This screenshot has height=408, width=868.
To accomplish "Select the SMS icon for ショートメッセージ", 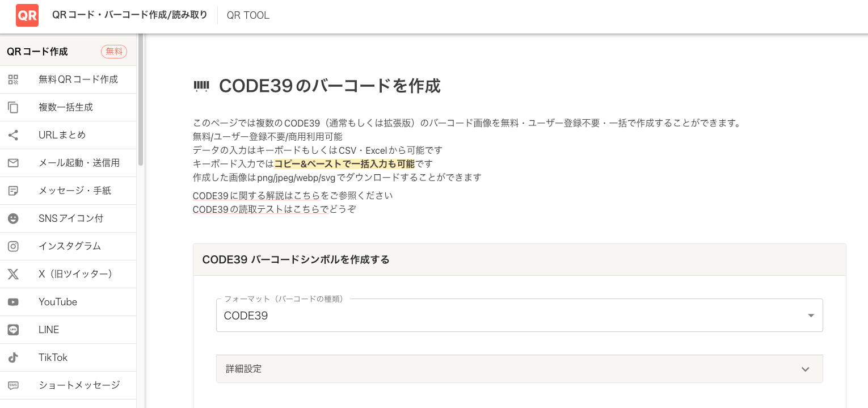I will 12,384.
